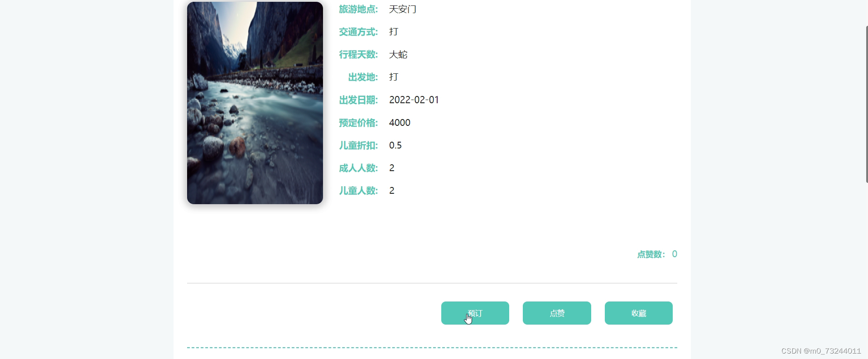
Task: Click the 成人人数 label
Action: [x=358, y=168]
